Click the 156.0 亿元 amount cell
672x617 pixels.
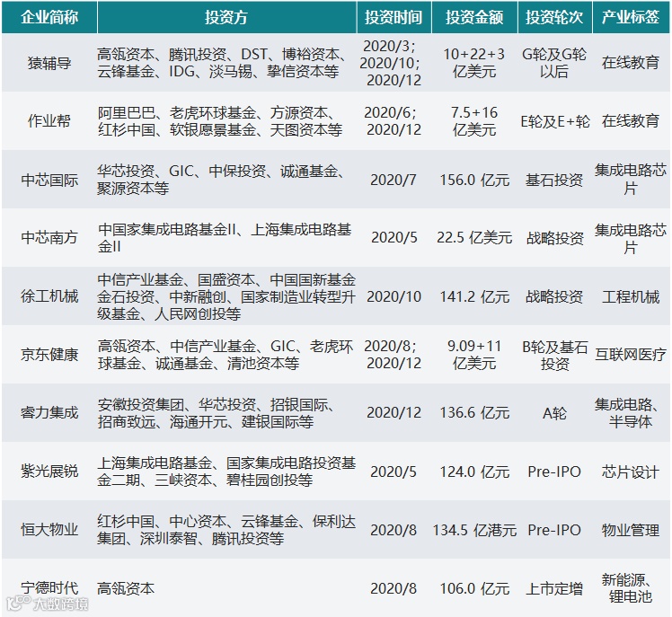[474, 180]
